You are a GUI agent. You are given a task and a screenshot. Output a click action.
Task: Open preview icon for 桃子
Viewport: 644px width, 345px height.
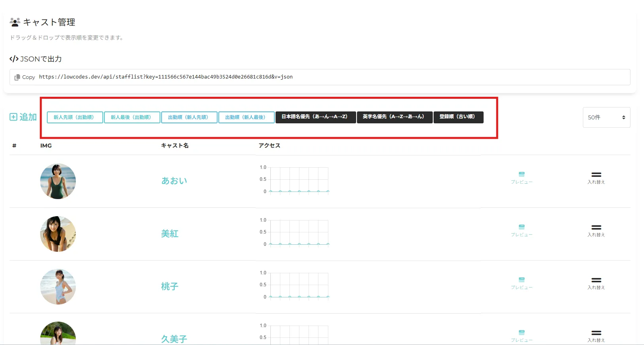pos(521,280)
